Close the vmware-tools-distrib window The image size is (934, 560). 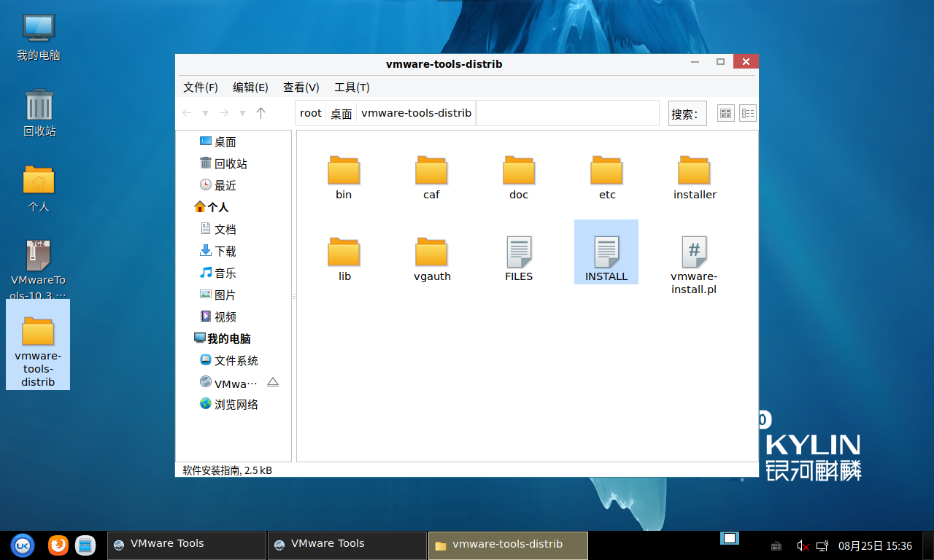pos(746,62)
